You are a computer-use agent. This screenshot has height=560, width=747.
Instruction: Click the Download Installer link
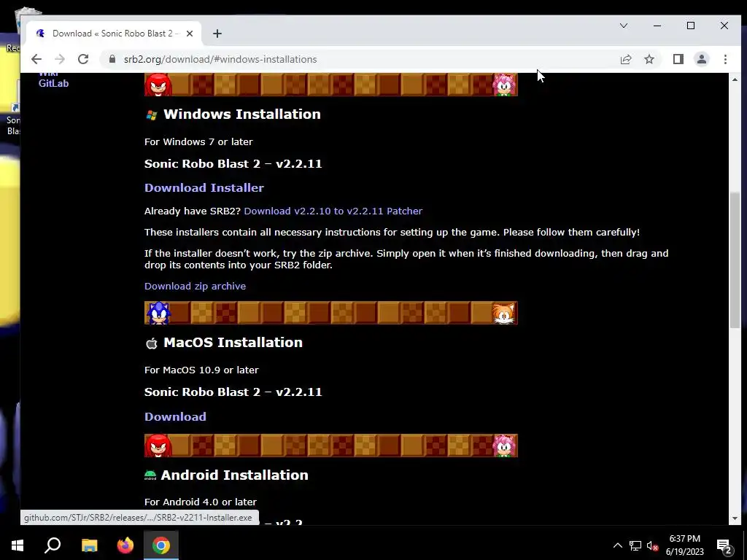(x=204, y=187)
